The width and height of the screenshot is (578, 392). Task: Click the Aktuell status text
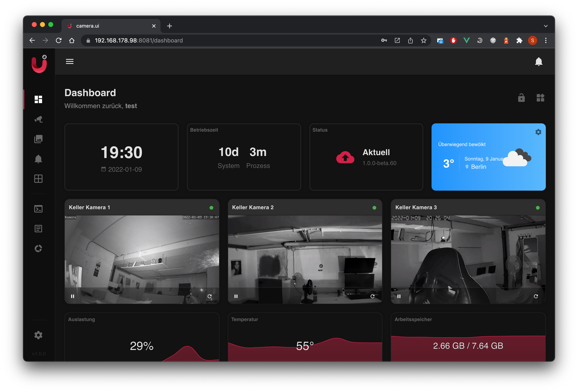[x=376, y=152]
